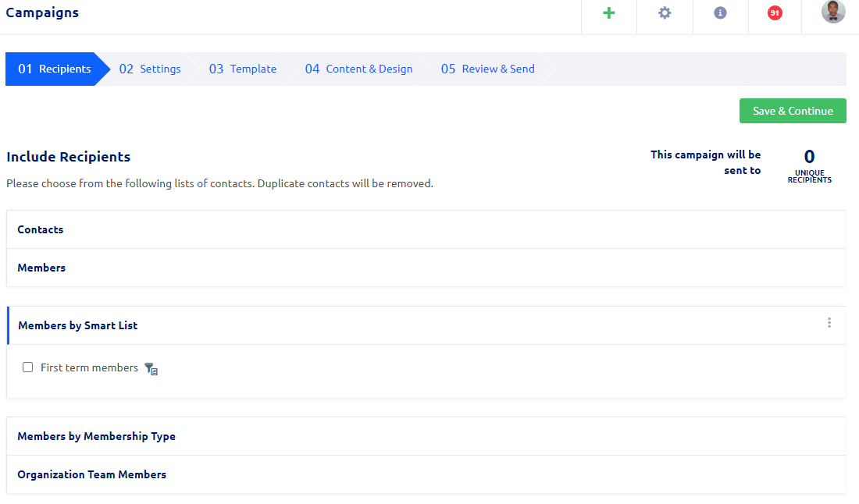
Task: Go to the 05 Review & Send step
Action: pos(487,69)
